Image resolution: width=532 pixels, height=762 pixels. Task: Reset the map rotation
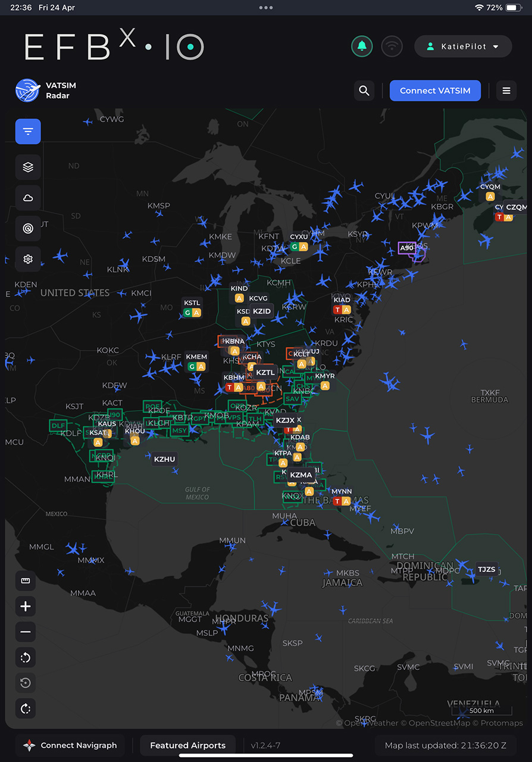(26, 683)
